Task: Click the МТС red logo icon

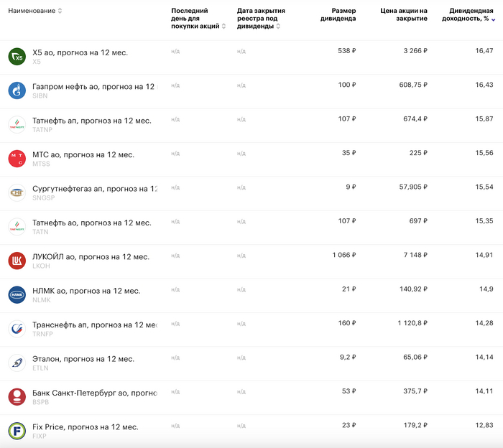Action: pos(17,159)
